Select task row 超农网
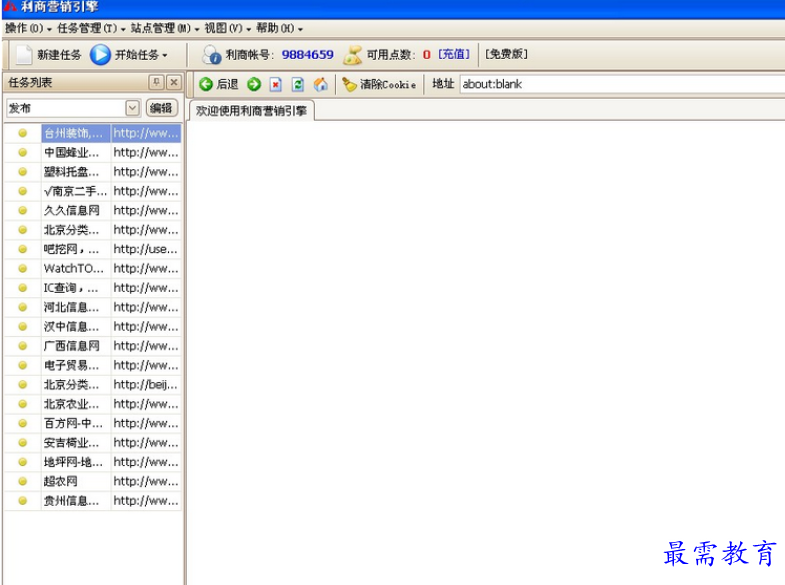Image resolution: width=785 pixels, height=585 pixels. pos(93,481)
